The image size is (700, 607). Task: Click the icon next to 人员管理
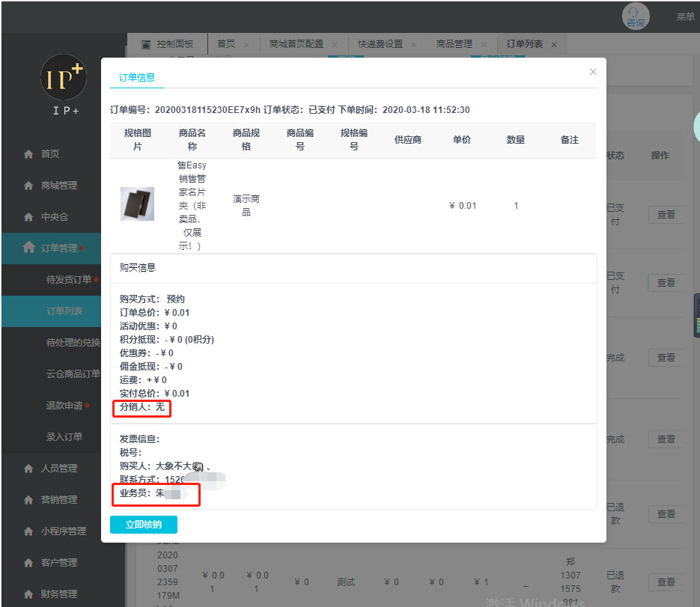(x=28, y=469)
